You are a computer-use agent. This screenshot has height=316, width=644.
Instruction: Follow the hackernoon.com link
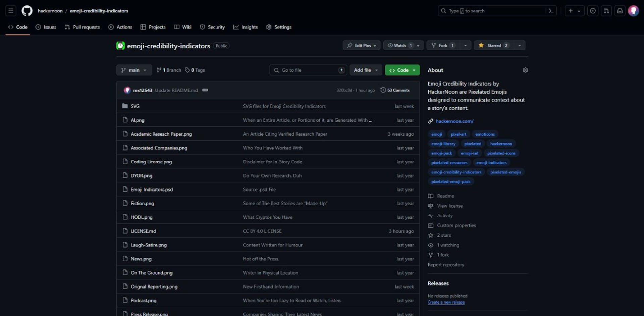click(454, 121)
